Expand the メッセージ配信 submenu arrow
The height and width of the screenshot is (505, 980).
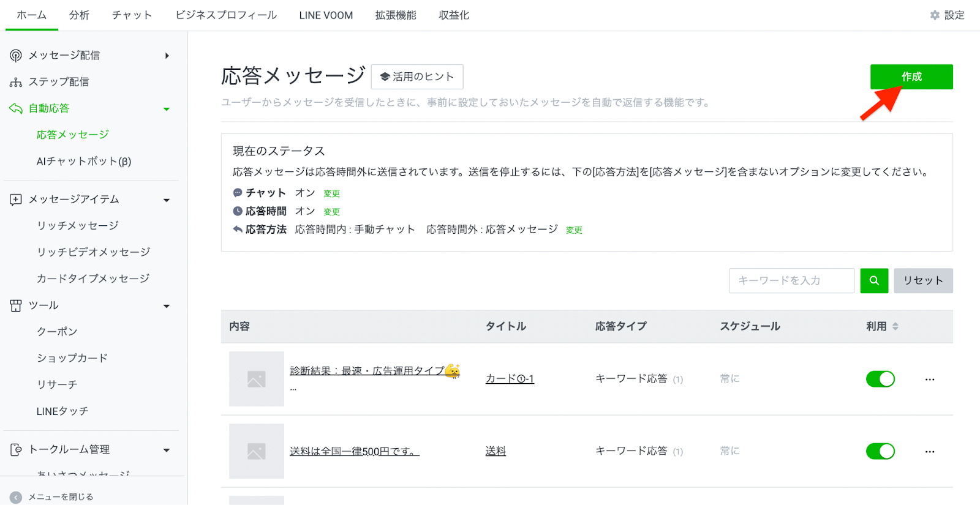[167, 56]
